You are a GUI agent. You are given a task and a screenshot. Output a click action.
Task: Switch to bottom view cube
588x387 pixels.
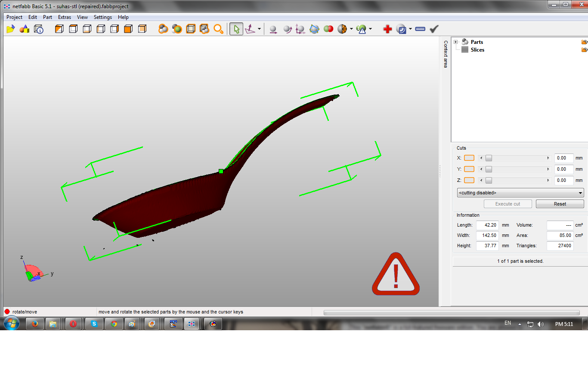coord(87,29)
